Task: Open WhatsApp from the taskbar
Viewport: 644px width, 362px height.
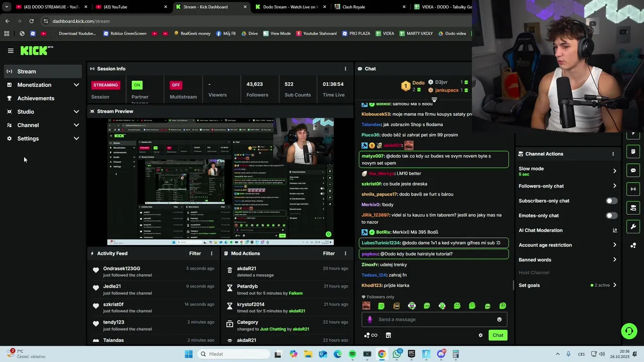Action: (x=397, y=354)
